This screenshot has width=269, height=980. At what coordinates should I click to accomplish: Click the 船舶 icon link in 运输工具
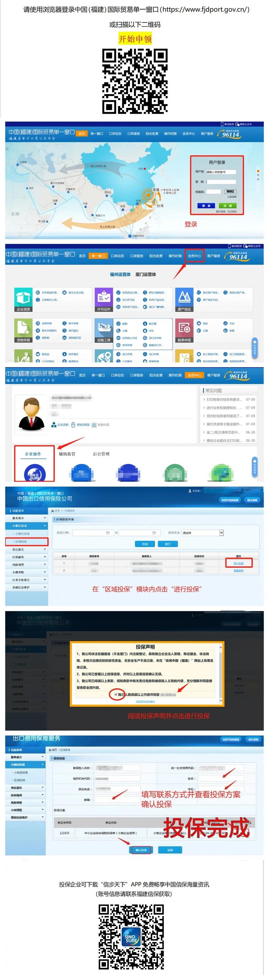pyautogui.click(x=118, y=323)
